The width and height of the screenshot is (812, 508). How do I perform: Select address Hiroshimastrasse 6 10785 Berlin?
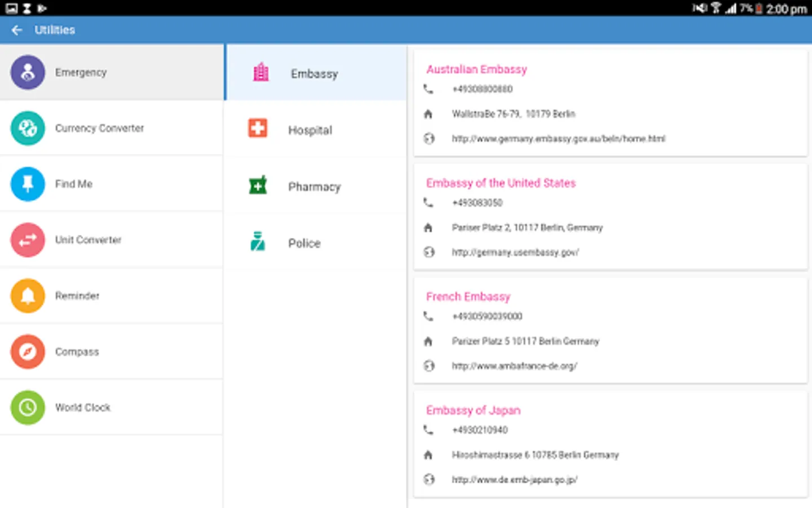click(x=535, y=455)
